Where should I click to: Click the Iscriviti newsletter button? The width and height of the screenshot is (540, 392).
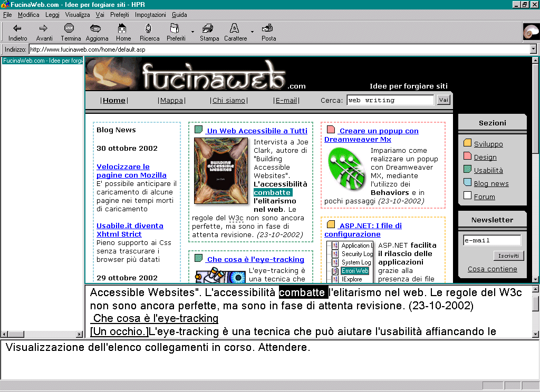[x=509, y=256]
